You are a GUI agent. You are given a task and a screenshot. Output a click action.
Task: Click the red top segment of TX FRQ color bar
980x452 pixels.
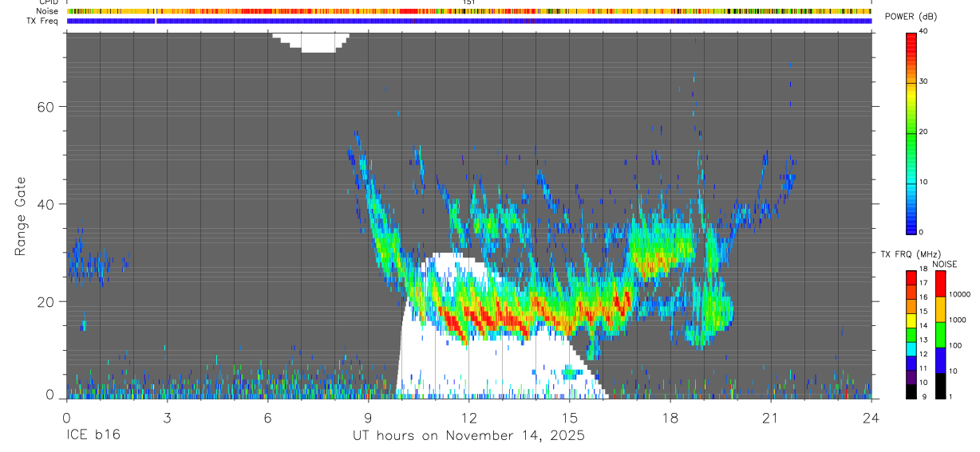coord(911,278)
